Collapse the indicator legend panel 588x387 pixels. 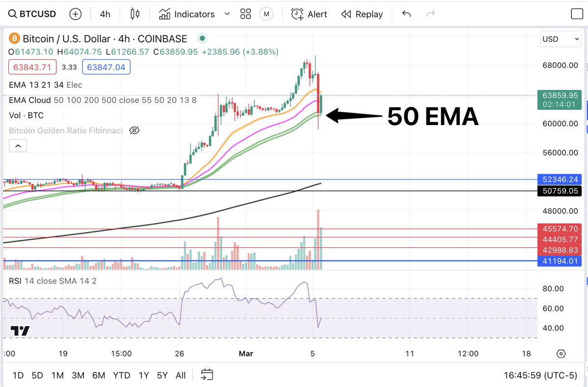[18, 146]
